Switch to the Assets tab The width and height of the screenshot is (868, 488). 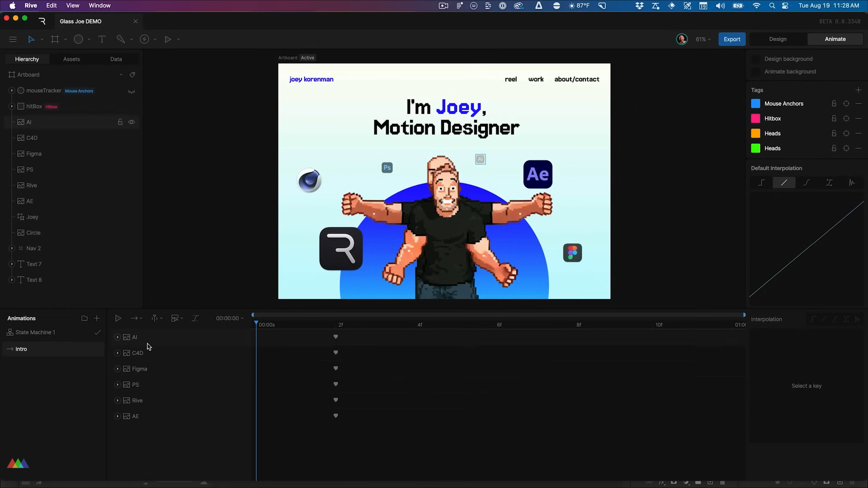[71, 59]
